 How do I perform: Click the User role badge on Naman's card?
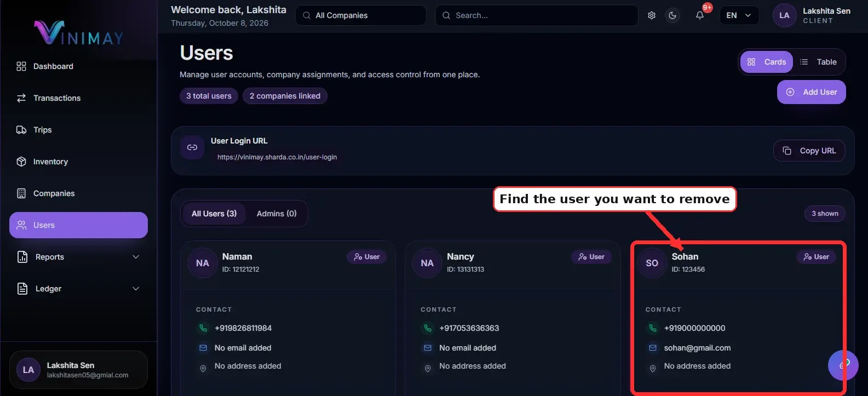tap(367, 257)
